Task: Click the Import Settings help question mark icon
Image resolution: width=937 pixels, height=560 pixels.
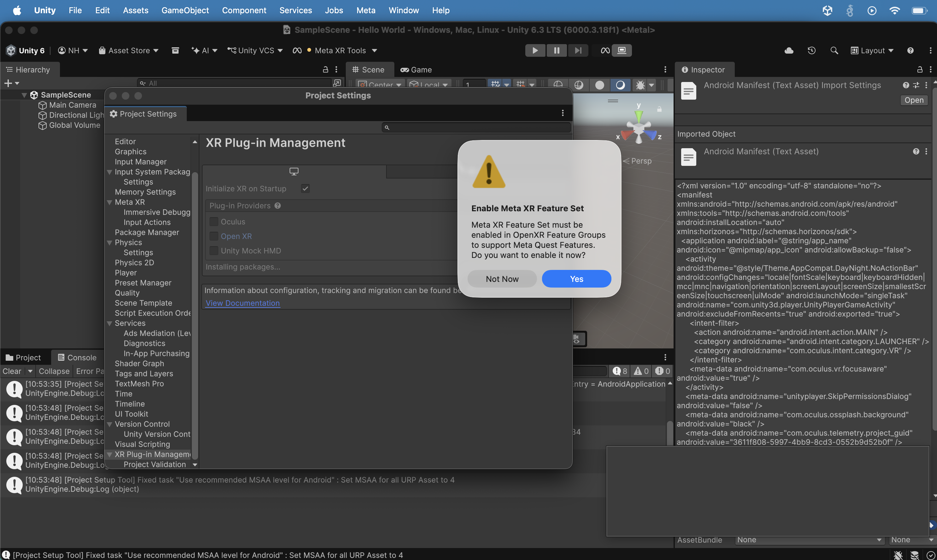Action: pos(906,85)
